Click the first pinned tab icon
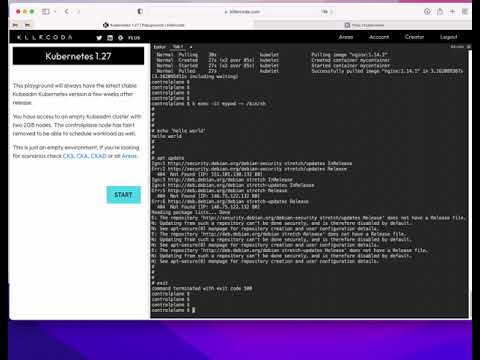The image size is (480, 360). (x=15, y=25)
